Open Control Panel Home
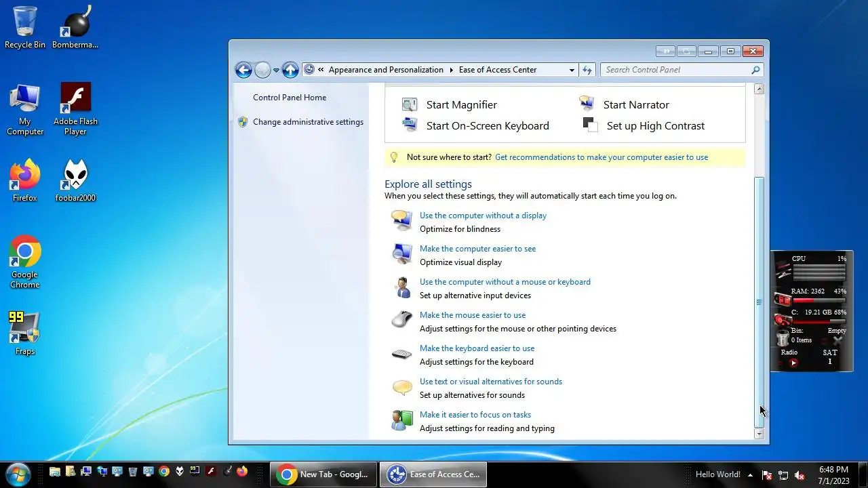 pos(290,98)
